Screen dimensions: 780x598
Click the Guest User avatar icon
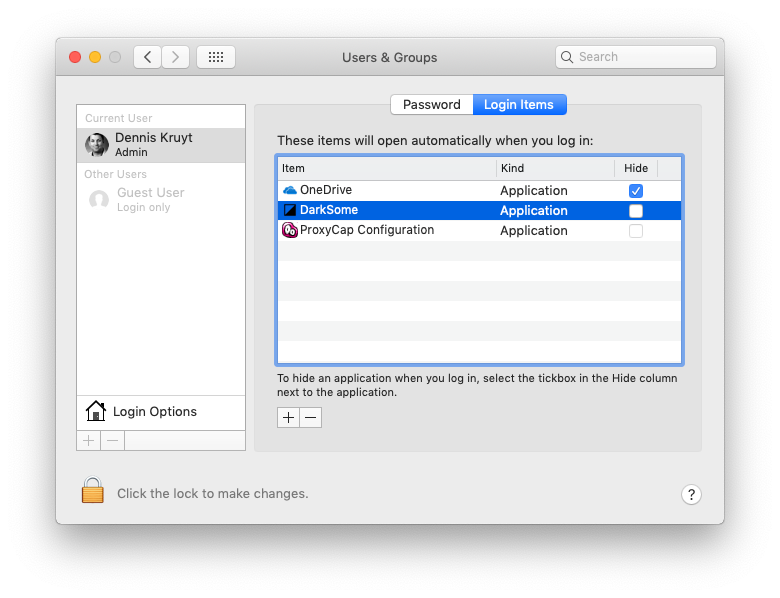[x=99, y=200]
